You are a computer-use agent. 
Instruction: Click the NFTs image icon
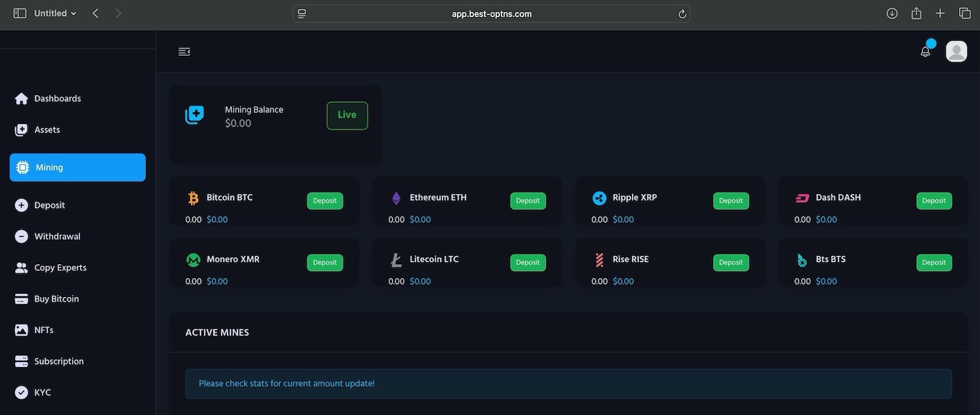click(22, 330)
